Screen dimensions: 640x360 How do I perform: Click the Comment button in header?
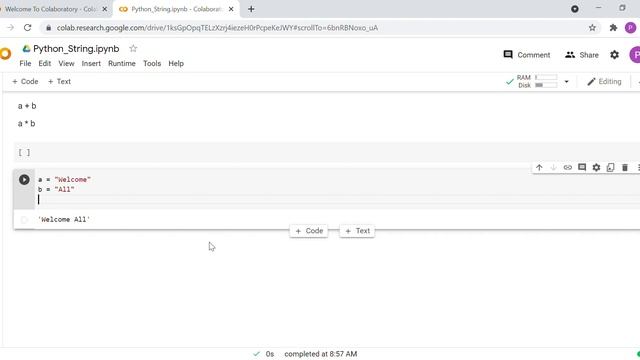(527, 55)
